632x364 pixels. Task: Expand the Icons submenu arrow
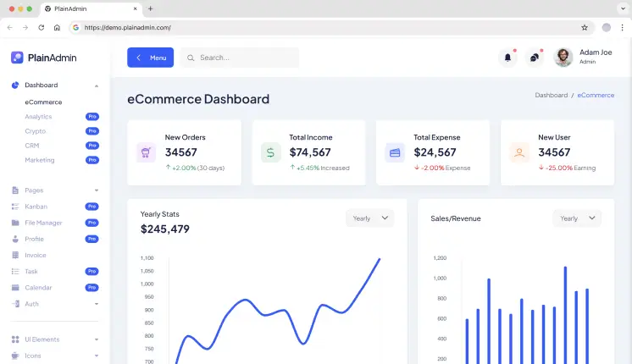point(97,356)
